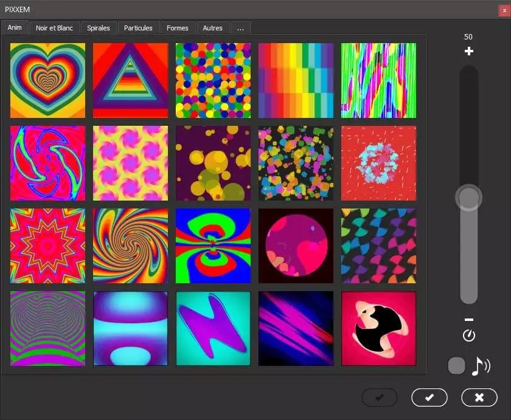Click the greyed-out checkmark button
511x420 pixels.
379,398
